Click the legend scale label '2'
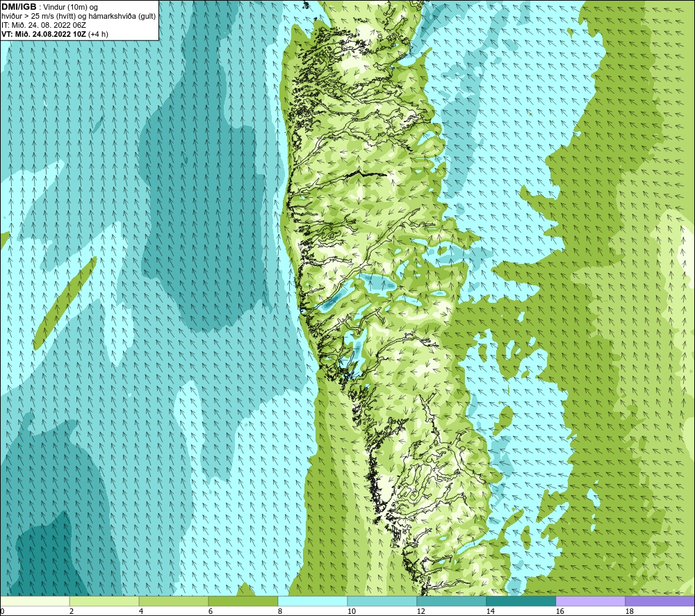 [x=72, y=612]
